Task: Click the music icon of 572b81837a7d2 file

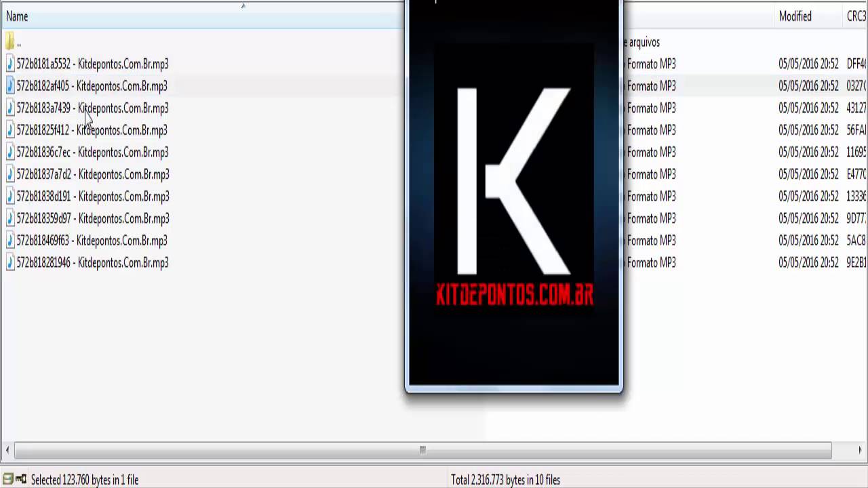Action: pos(10,174)
